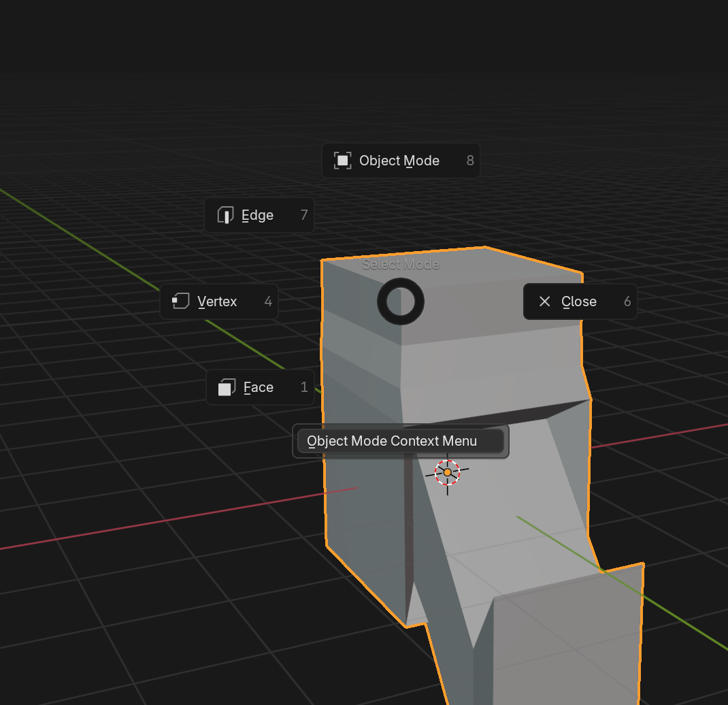
Task: Click the Object Mode square icon
Action: coord(343,161)
